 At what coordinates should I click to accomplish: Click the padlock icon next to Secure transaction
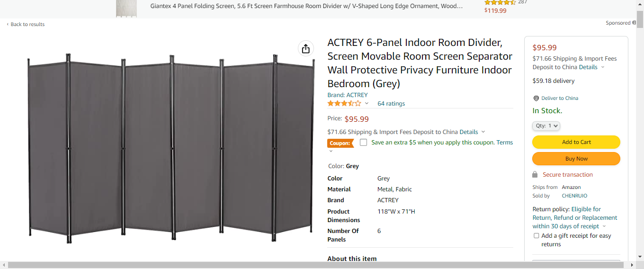[x=535, y=174]
